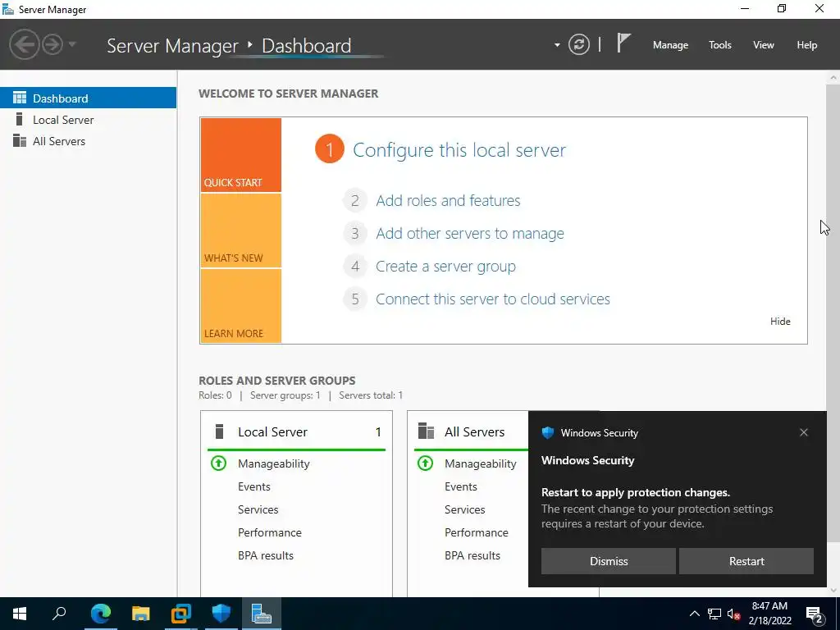
Task: Click the network tray icon
Action: pos(714,614)
